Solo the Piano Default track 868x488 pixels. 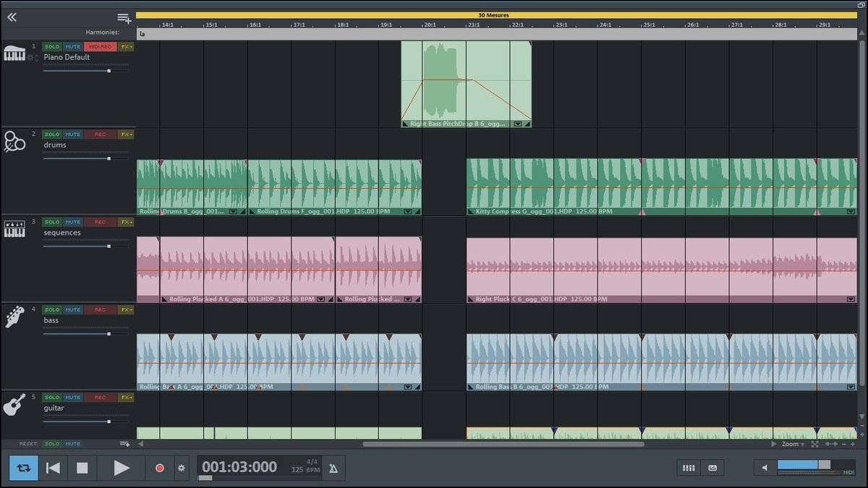click(x=52, y=46)
